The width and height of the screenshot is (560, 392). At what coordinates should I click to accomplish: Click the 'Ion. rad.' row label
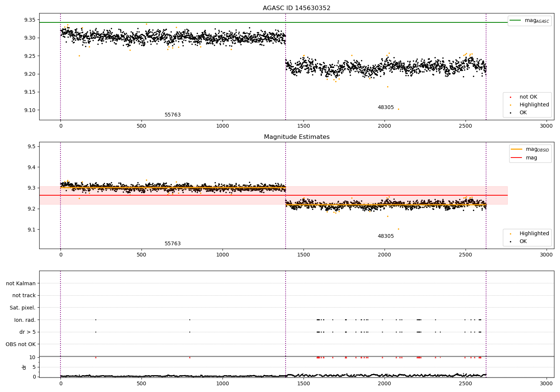click(x=25, y=320)
